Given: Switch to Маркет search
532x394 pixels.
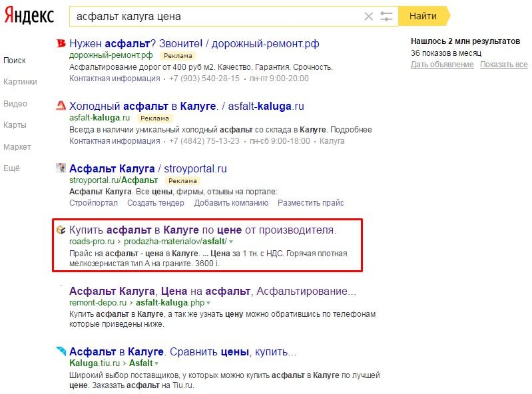Looking at the screenshot, I should click(x=17, y=147).
